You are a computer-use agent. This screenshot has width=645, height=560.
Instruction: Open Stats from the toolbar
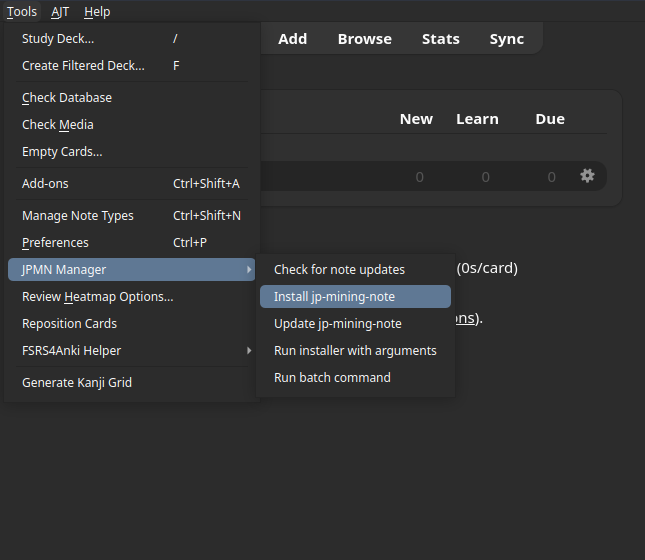coord(441,39)
